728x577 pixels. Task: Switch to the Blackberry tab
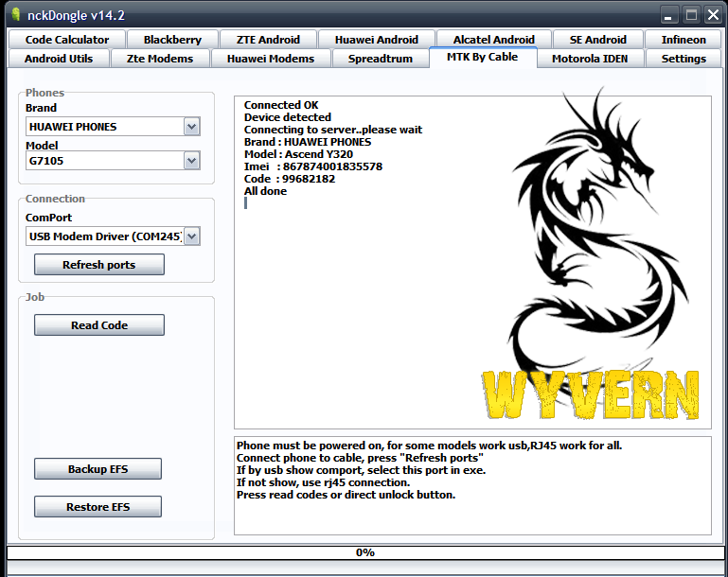pos(172,40)
